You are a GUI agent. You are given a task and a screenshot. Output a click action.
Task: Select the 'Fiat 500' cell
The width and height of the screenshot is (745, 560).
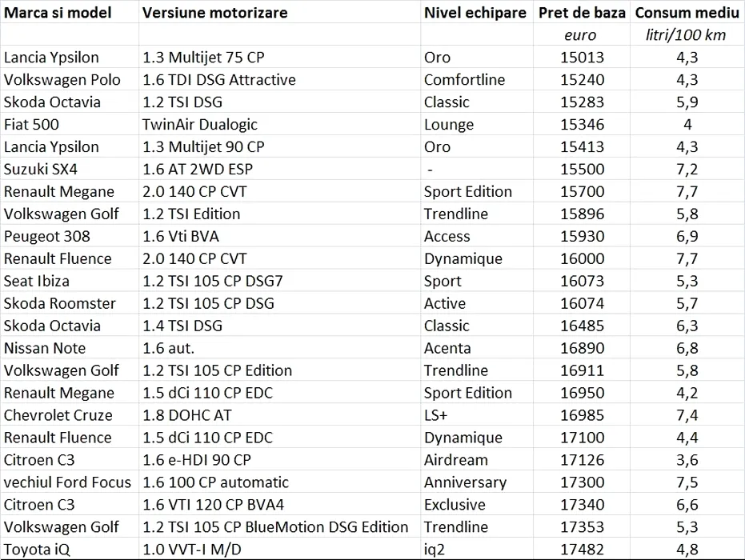(x=70, y=125)
